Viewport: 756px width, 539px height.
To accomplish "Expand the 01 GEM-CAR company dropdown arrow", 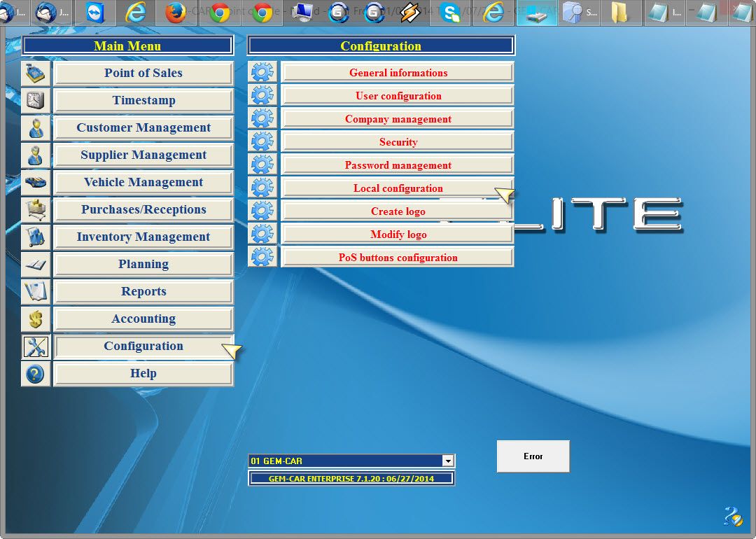I will [x=448, y=461].
